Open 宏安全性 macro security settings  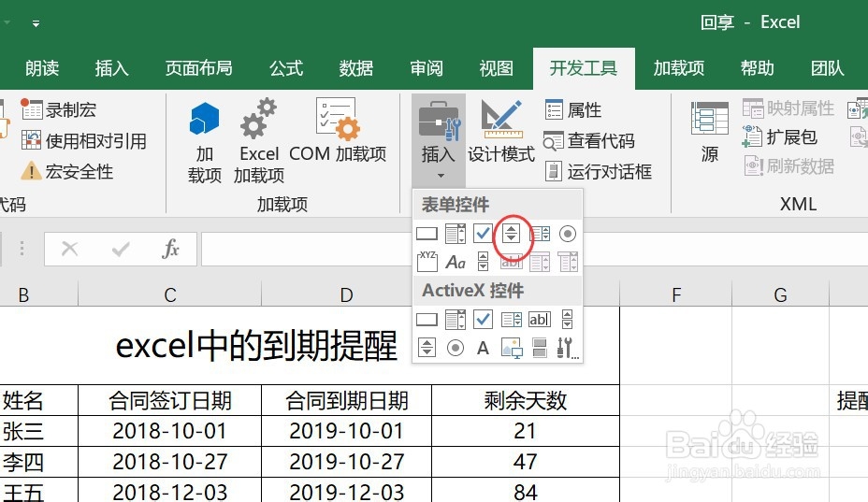click(x=67, y=172)
